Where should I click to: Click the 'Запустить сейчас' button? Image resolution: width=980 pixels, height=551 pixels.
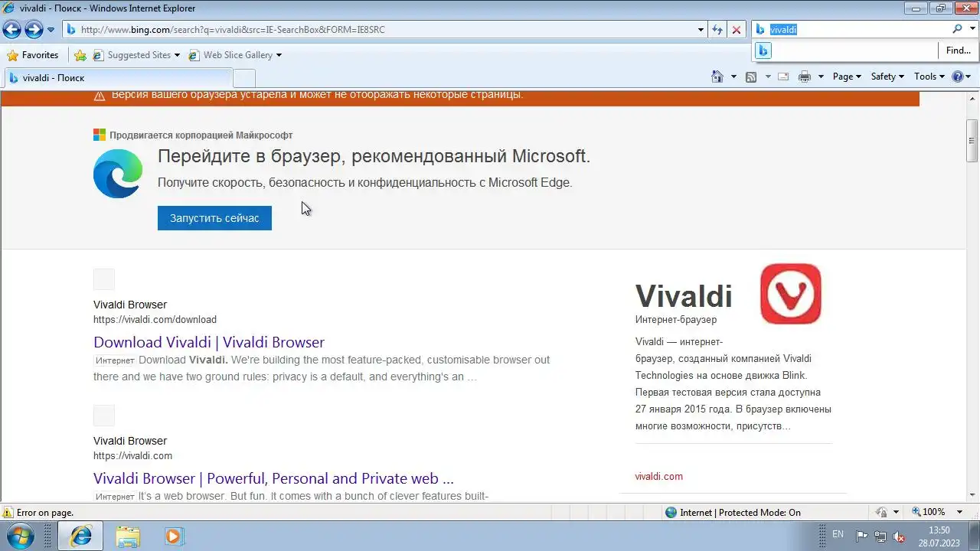pyautogui.click(x=214, y=218)
